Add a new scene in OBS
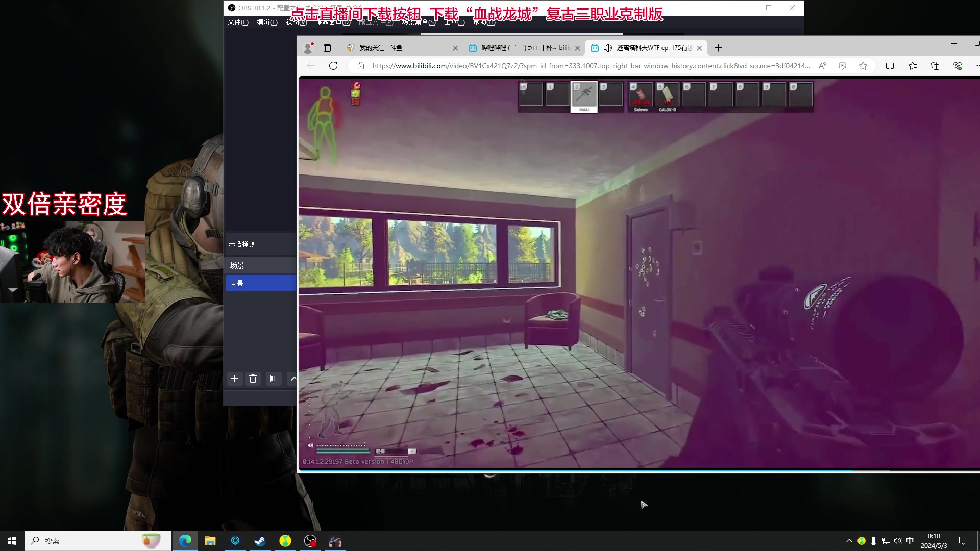 coord(235,379)
